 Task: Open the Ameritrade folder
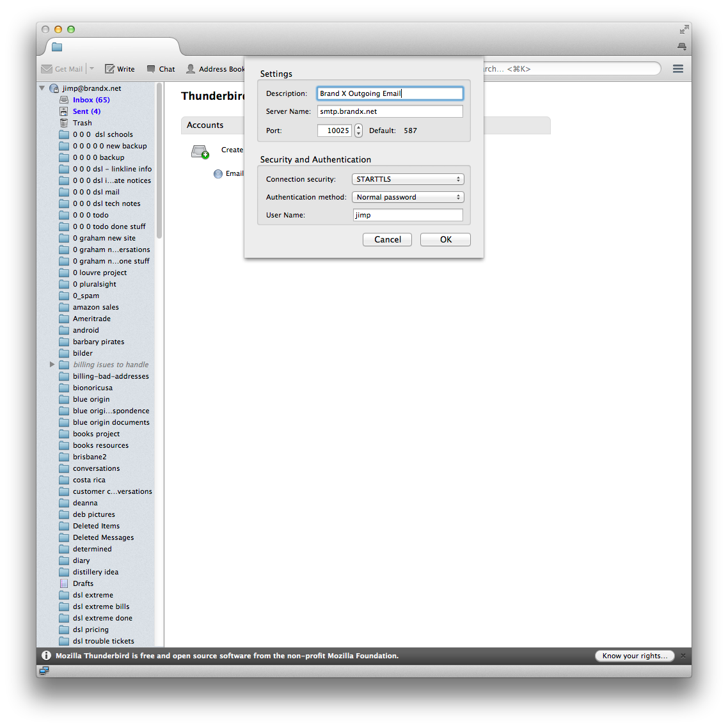91,319
